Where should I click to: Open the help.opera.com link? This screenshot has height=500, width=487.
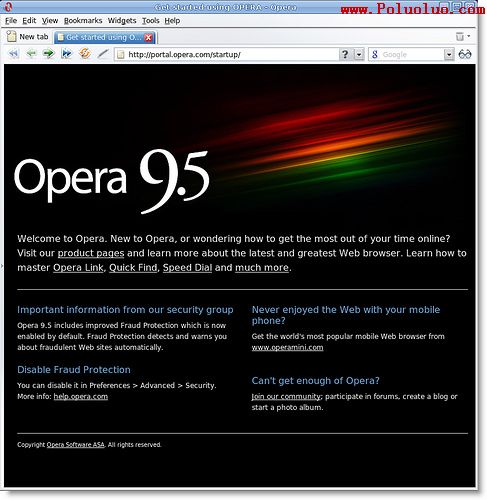[81, 396]
